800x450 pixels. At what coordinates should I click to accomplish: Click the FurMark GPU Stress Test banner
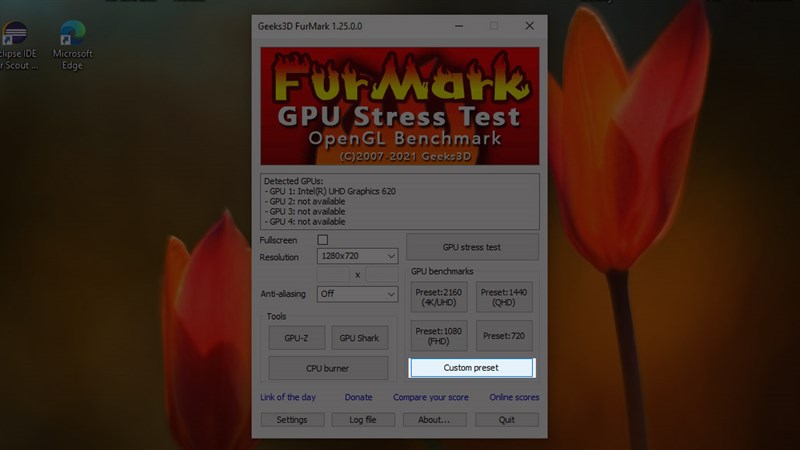click(399, 106)
